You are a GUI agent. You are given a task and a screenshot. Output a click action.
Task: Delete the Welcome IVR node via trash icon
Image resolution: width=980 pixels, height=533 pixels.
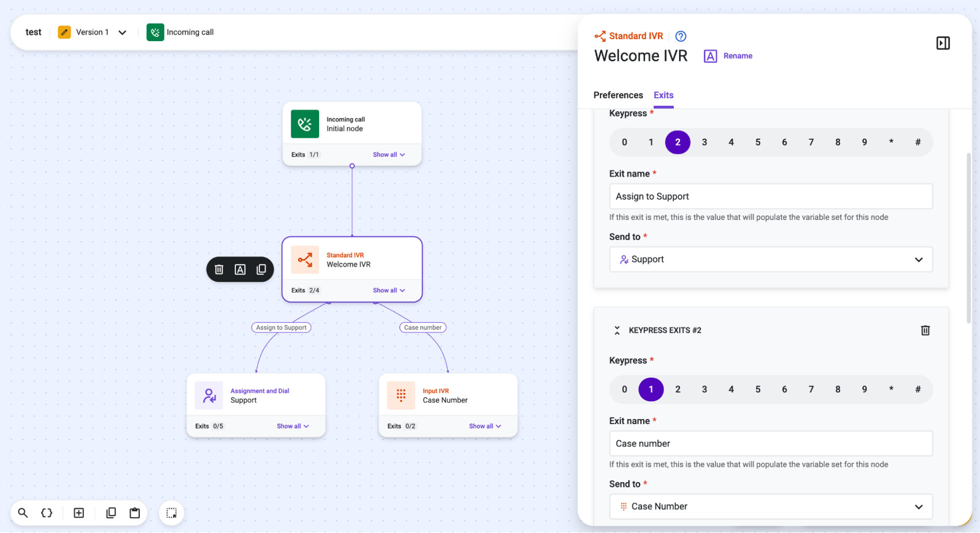point(219,269)
